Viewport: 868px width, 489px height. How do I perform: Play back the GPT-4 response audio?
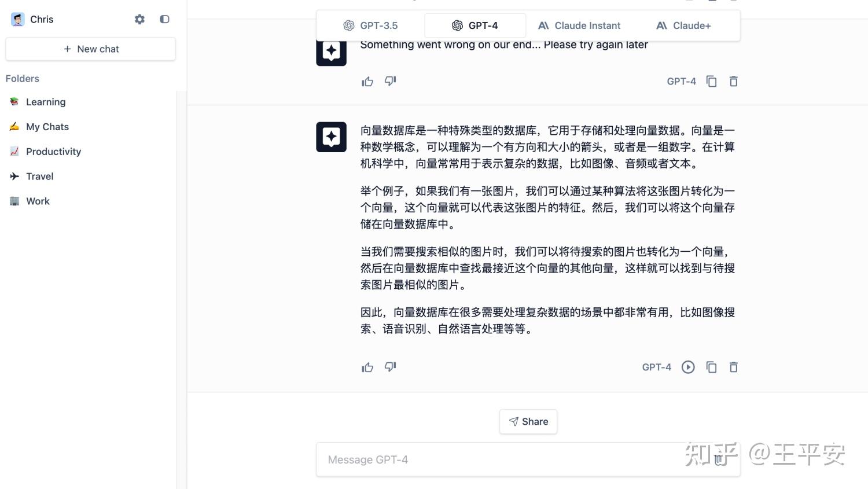tap(688, 367)
